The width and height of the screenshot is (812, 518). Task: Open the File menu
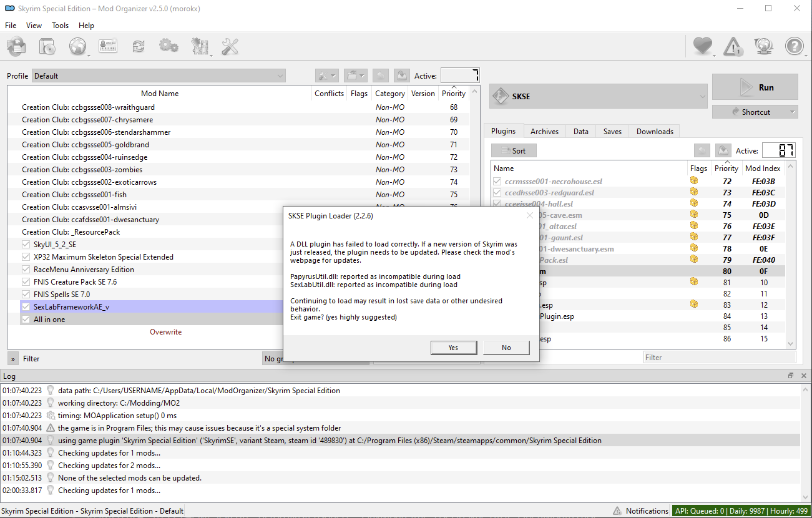coord(11,26)
